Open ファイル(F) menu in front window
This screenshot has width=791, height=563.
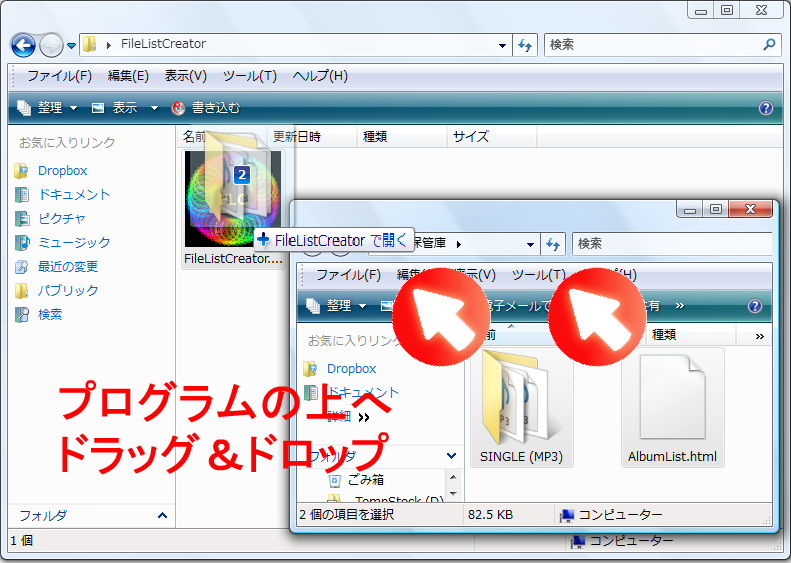click(x=349, y=275)
